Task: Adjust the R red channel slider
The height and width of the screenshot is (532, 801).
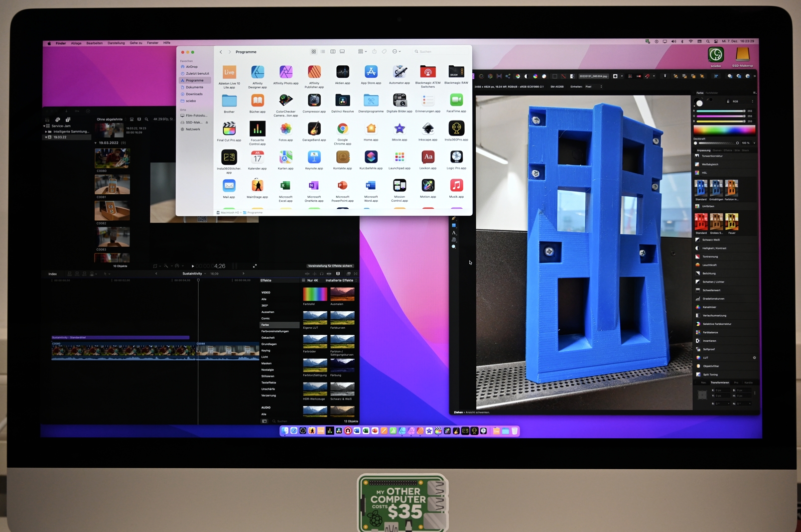Action: coord(721,111)
